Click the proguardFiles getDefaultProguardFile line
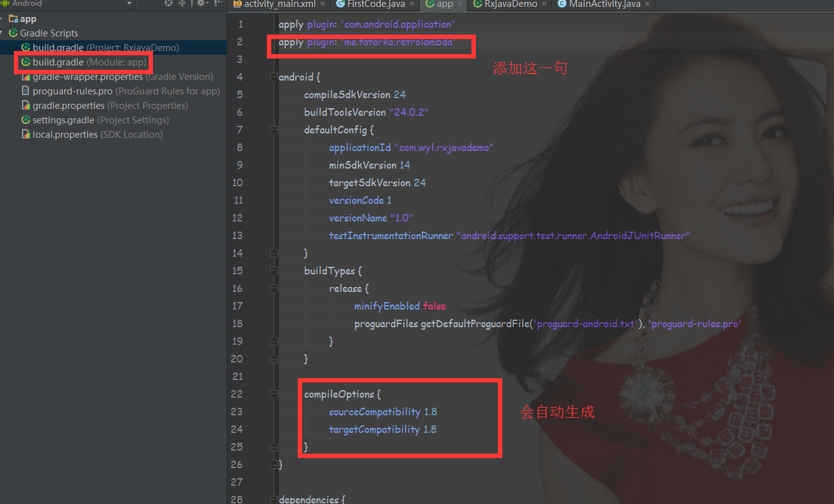 [548, 323]
